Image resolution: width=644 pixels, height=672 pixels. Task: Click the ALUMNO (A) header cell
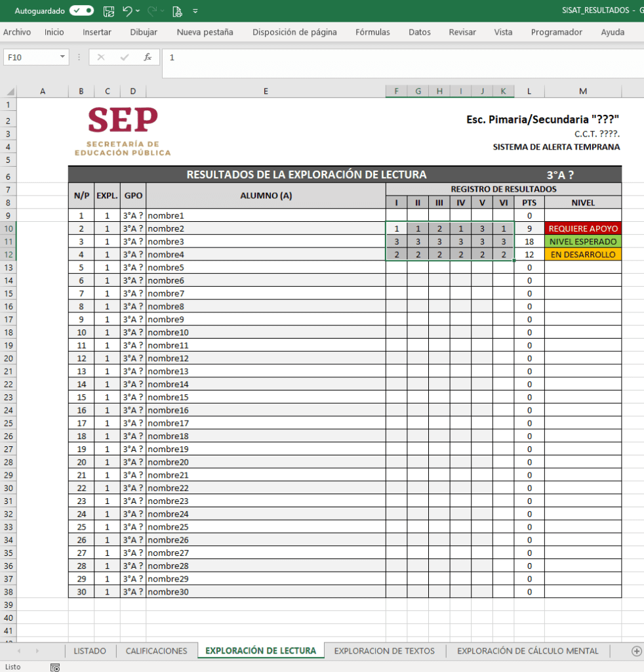point(266,196)
